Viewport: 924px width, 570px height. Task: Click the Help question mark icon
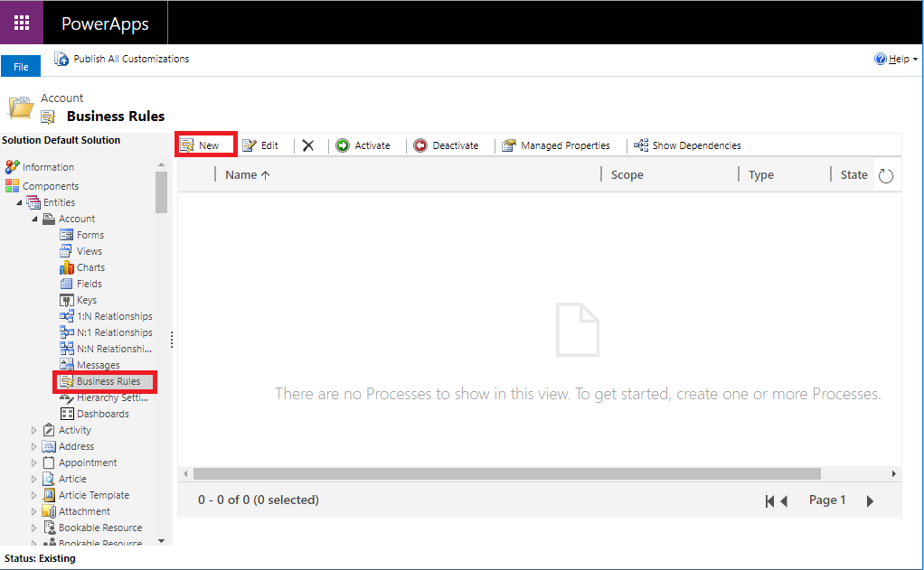point(881,59)
